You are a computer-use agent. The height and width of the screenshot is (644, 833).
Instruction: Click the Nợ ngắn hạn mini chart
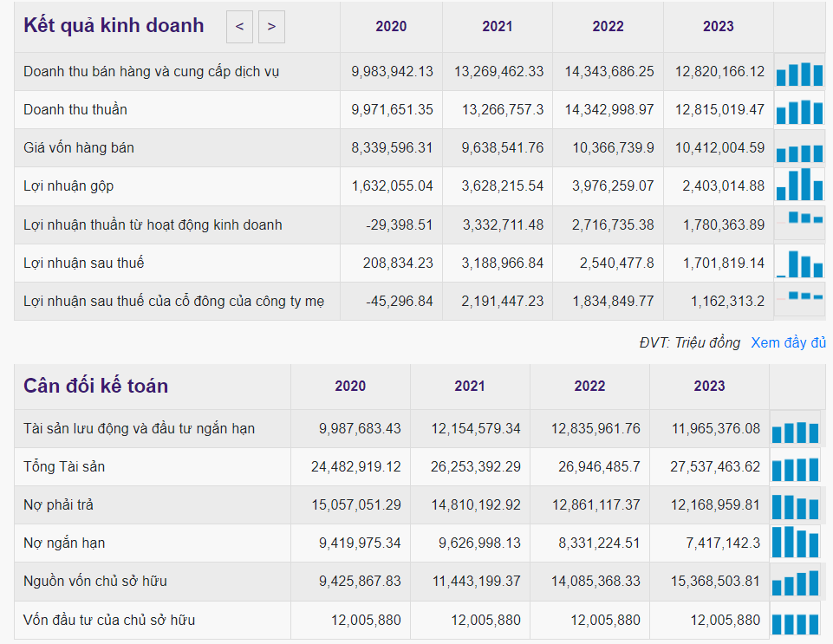[795, 543]
